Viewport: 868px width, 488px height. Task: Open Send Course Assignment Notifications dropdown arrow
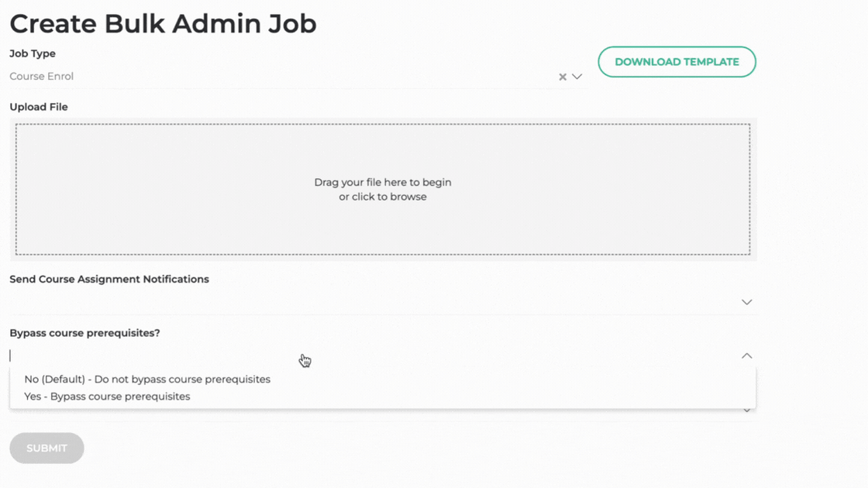(746, 302)
